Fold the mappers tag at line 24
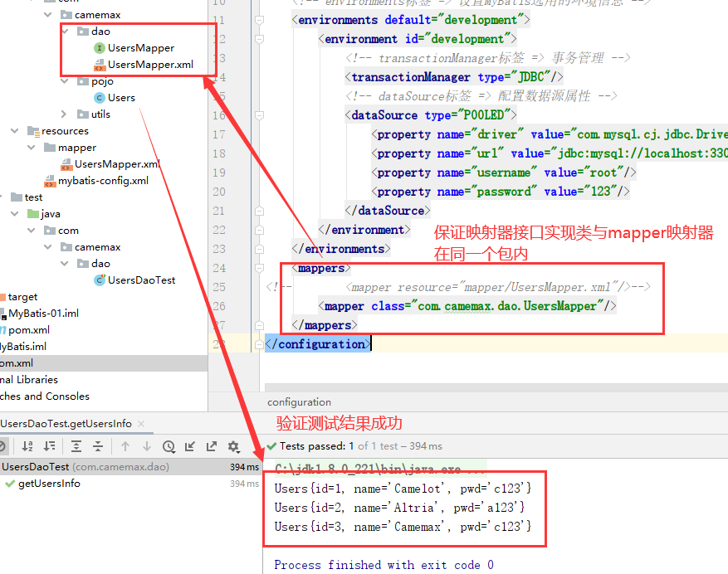This screenshot has width=728, height=574. point(260,268)
